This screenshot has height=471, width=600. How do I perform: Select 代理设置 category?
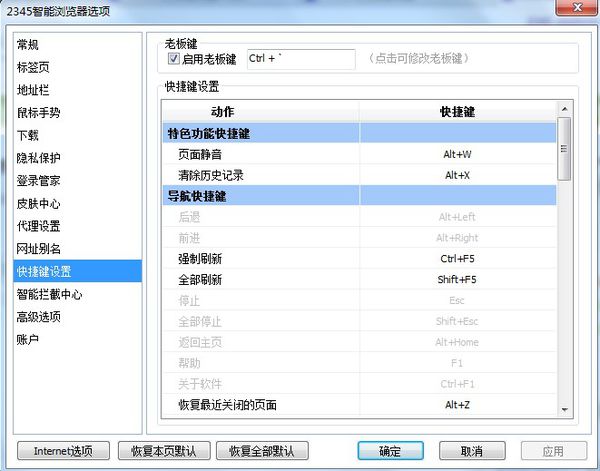(77, 226)
